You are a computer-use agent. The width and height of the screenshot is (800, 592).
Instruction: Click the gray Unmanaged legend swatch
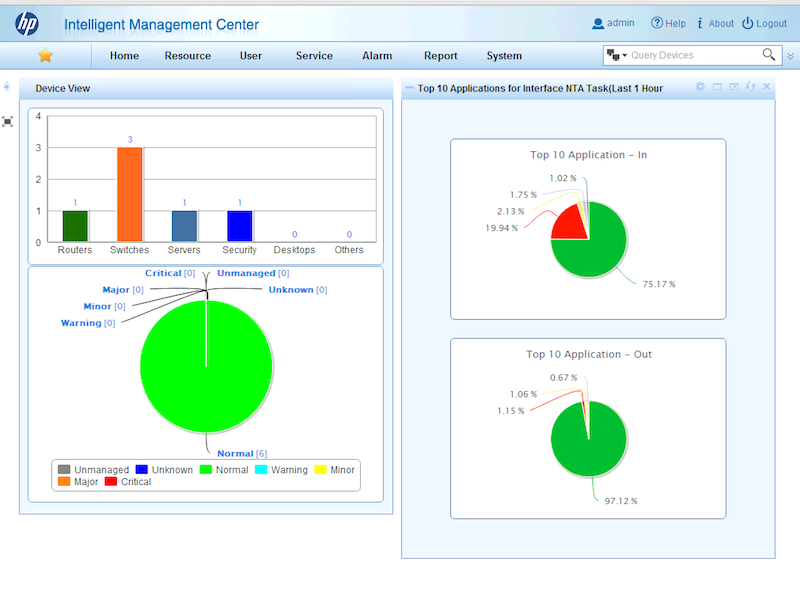pos(64,470)
